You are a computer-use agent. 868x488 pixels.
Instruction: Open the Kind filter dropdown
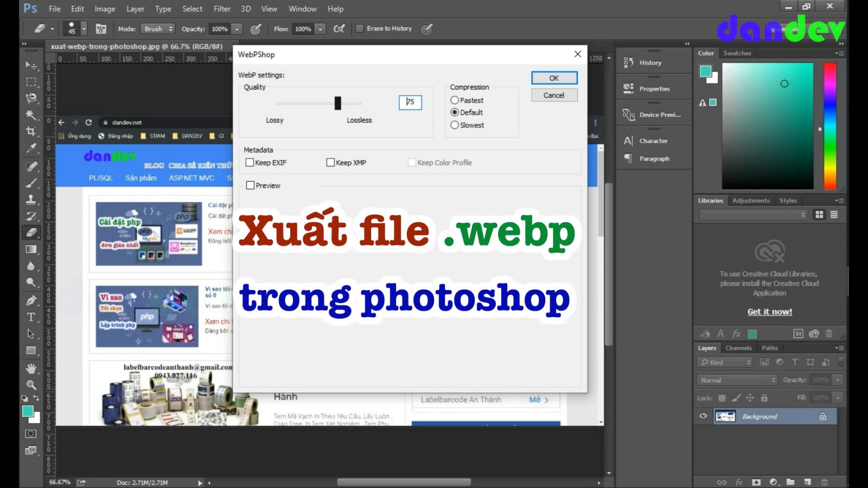725,362
